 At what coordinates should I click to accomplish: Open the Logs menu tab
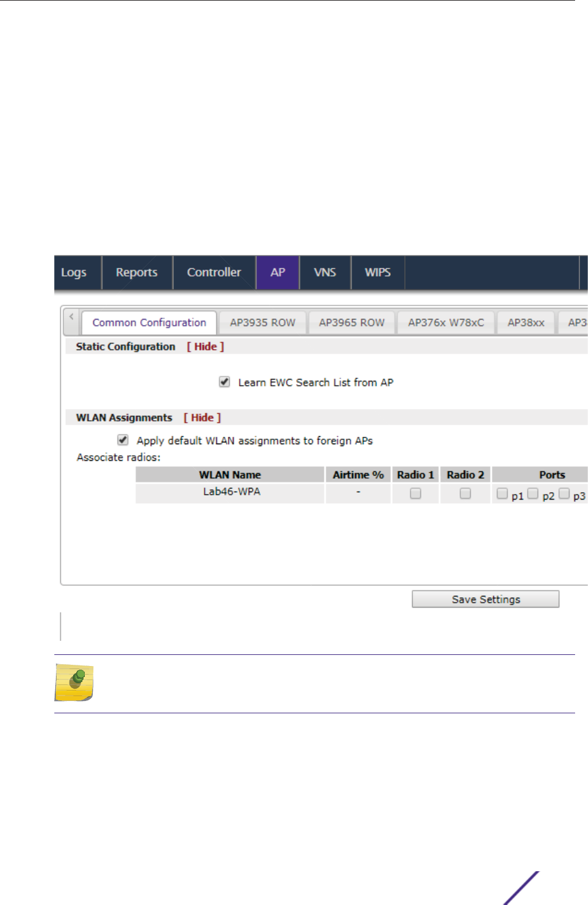(74, 272)
